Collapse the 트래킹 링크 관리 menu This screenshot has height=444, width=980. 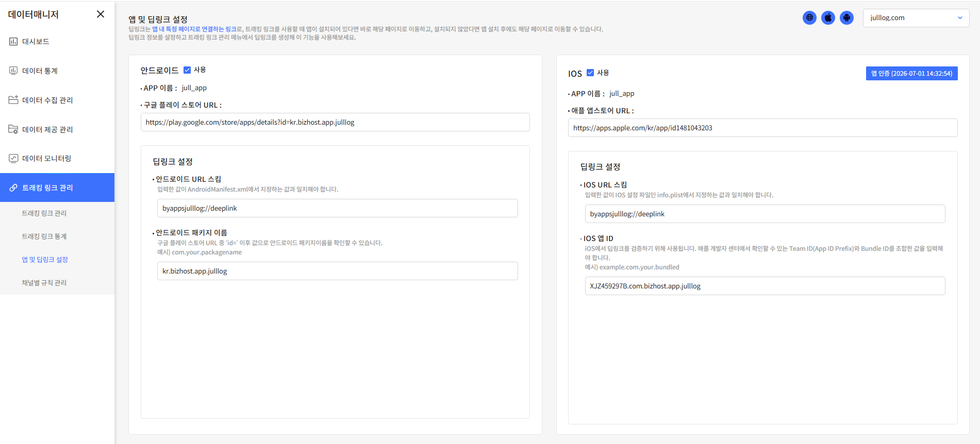57,187
